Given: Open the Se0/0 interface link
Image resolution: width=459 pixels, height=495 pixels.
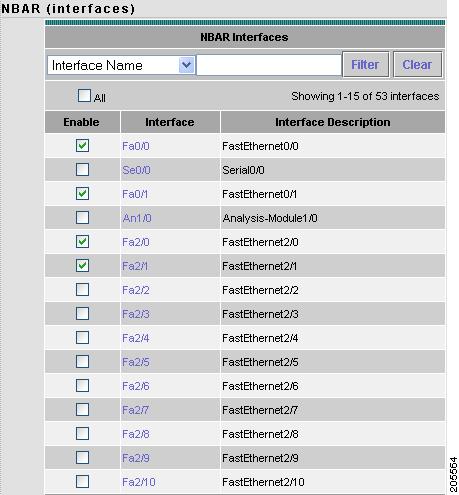Looking at the screenshot, I should (136, 170).
